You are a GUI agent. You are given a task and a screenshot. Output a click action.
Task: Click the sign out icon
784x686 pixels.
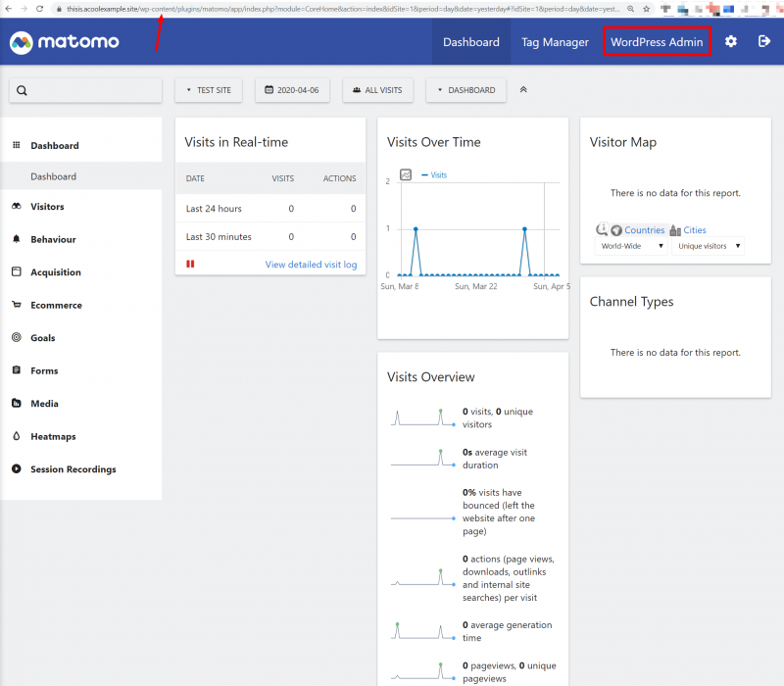tap(764, 41)
